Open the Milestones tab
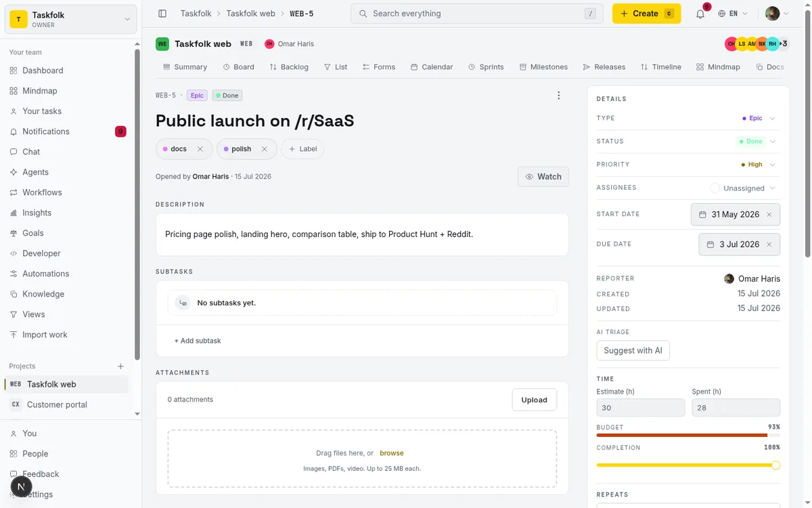Image resolution: width=812 pixels, height=508 pixels. pyautogui.click(x=543, y=67)
